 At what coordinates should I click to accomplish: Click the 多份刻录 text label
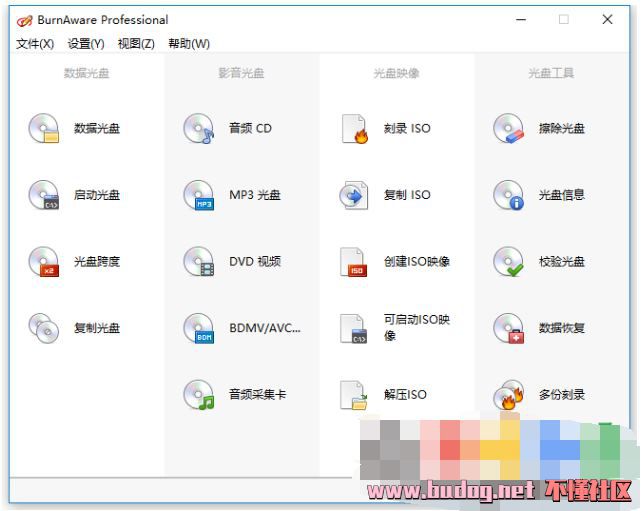click(562, 395)
